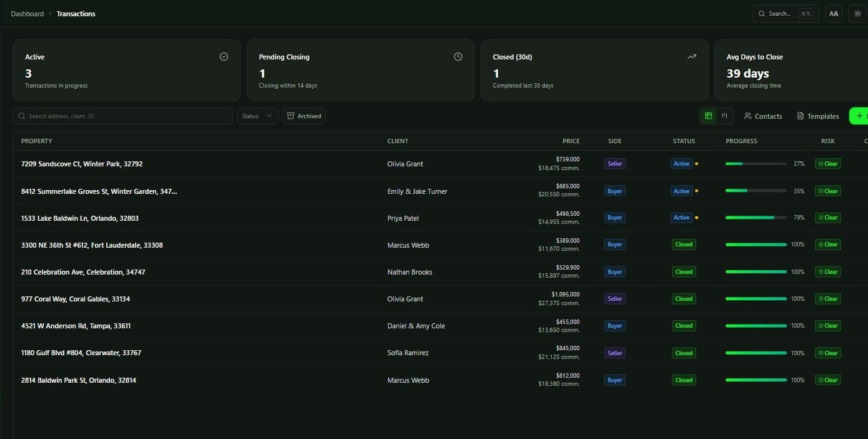Click the trending arrow icon on Closed (30d) card

(692, 57)
